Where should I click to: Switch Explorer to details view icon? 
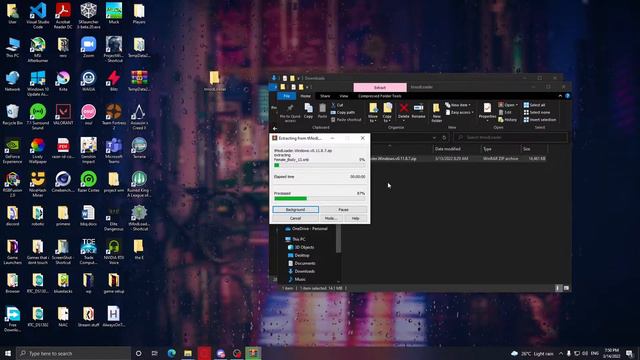[x=558, y=288]
